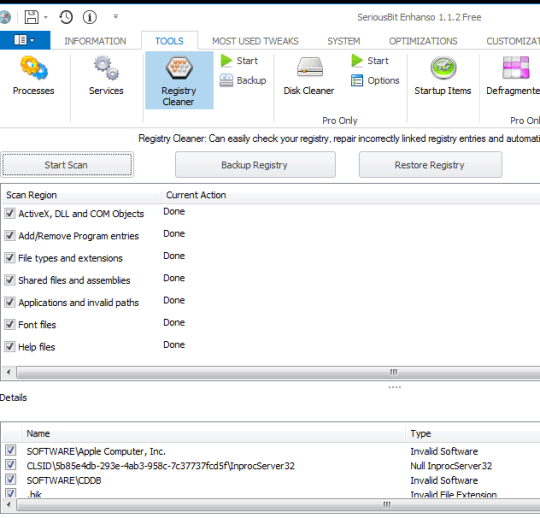Open the Services gears tool

pyautogui.click(x=106, y=76)
